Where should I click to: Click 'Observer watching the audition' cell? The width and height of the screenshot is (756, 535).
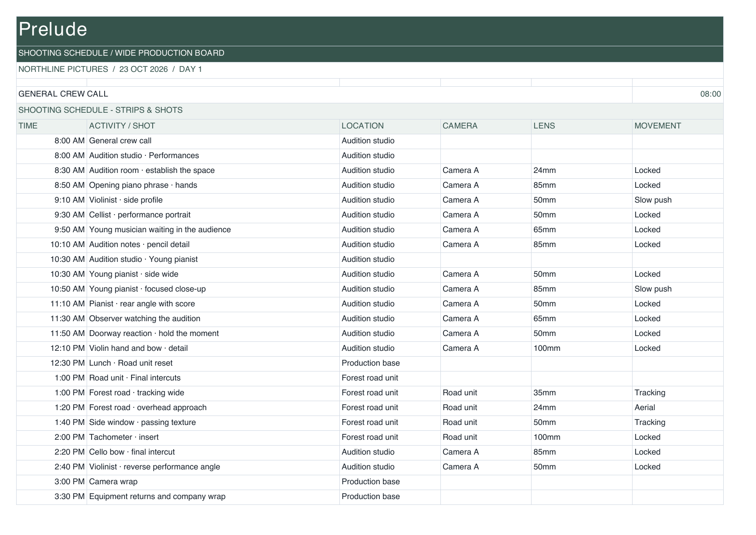point(213,319)
